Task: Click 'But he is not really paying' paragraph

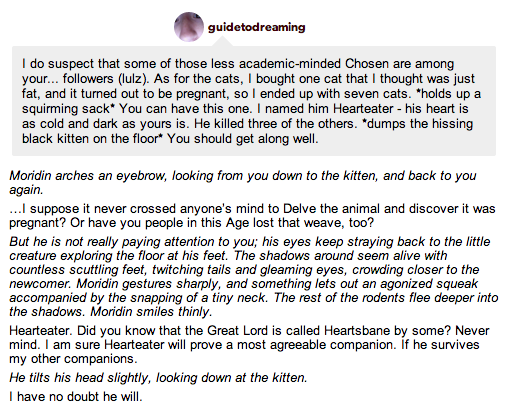Action: 254,277
